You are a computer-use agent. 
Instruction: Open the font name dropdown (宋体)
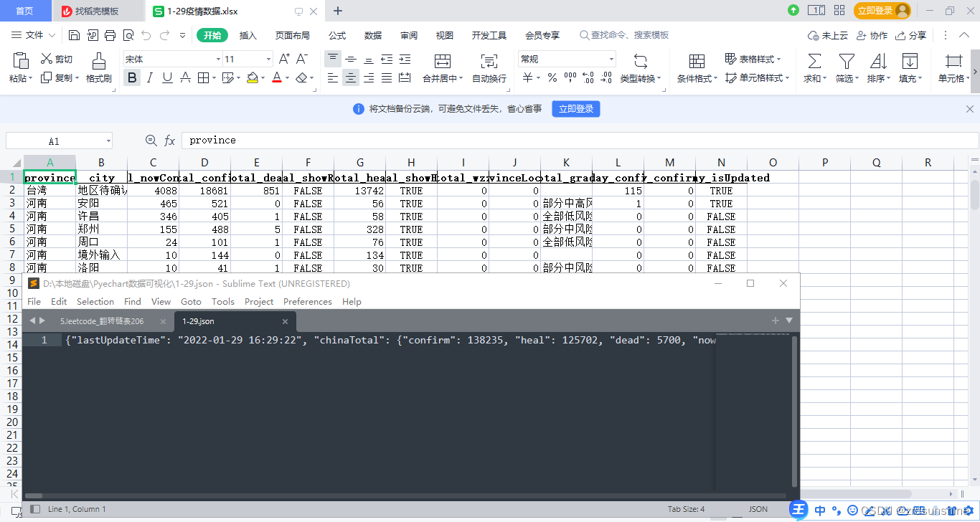tap(218, 59)
